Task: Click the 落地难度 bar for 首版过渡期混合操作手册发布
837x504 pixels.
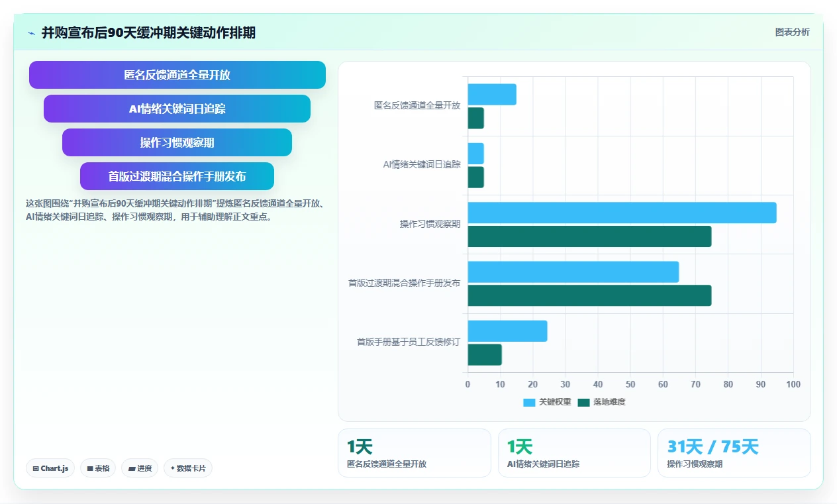Action: 589,295
